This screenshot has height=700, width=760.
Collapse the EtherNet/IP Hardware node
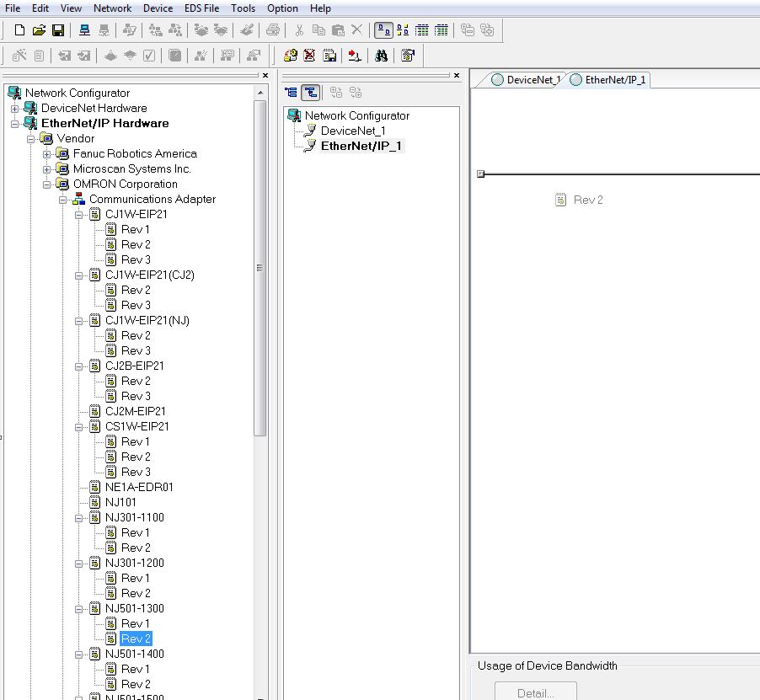pos(14,124)
